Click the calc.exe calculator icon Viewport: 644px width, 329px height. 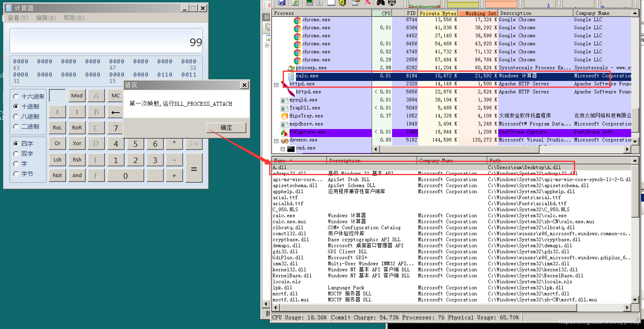(291, 76)
